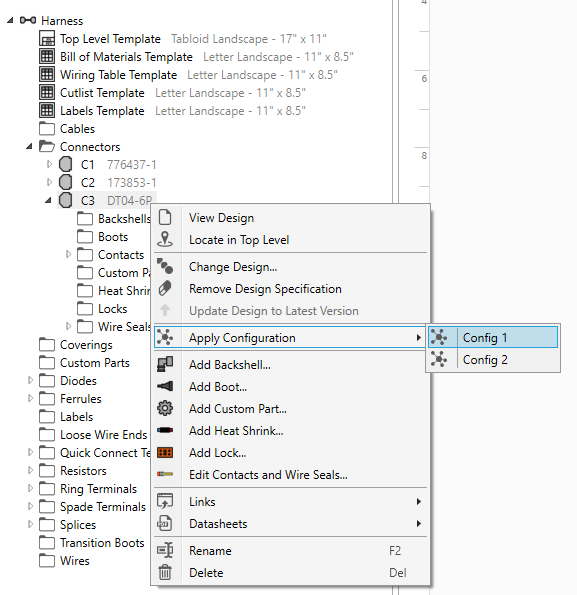Expand the Ring Terminals folder

pos(30,488)
